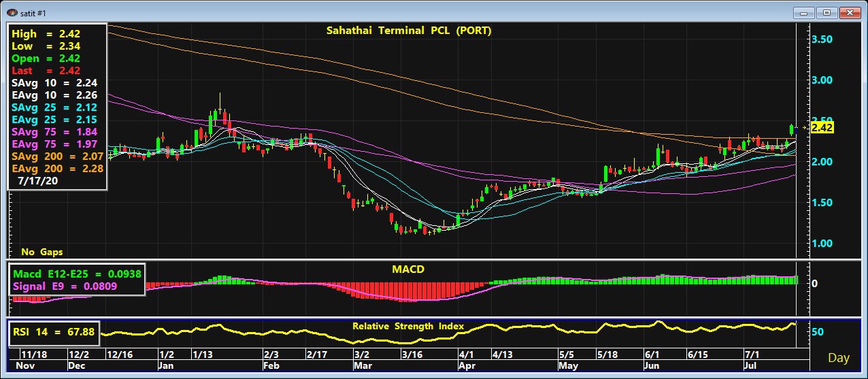
Task: Click the EAvg 200 = 2.28 legend entry
Action: pyautogui.click(x=57, y=169)
